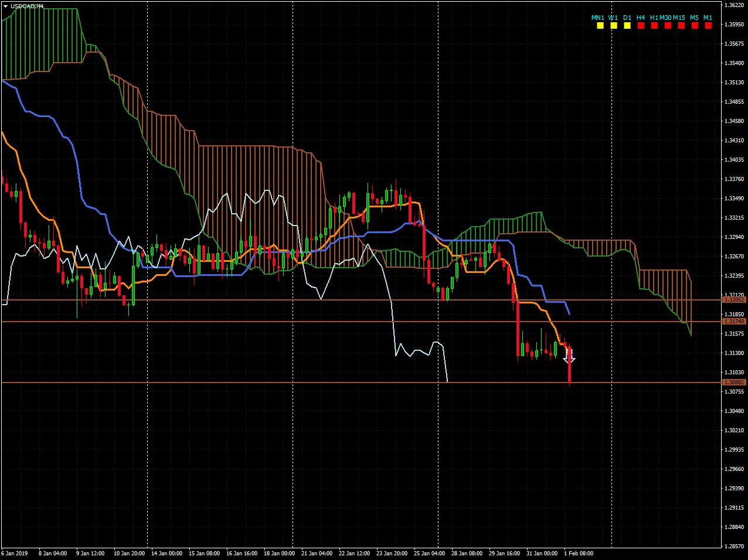
Task: Click the red H1 signal square
Action: click(x=654, y=26)
